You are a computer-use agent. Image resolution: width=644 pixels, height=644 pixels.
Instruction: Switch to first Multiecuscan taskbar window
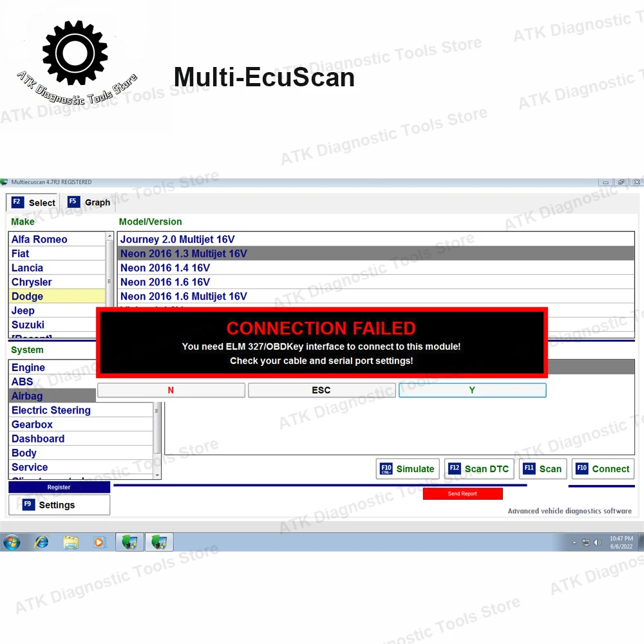[130, 542]
